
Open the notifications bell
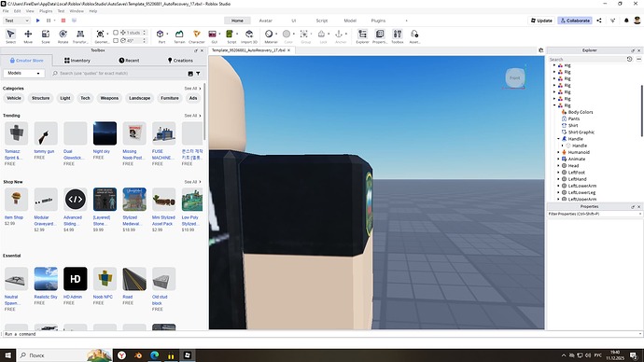click(x=626, y=21)
